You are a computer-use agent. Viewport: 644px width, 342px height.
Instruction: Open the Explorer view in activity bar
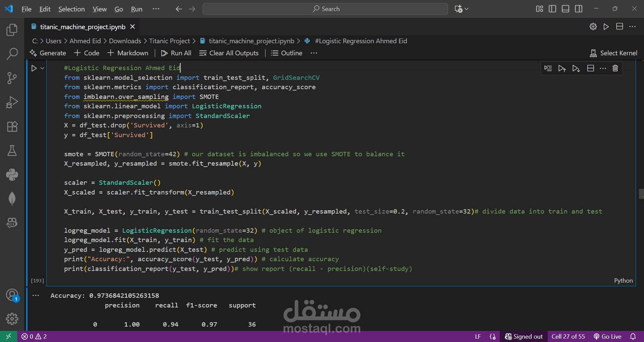pos(12,30)
